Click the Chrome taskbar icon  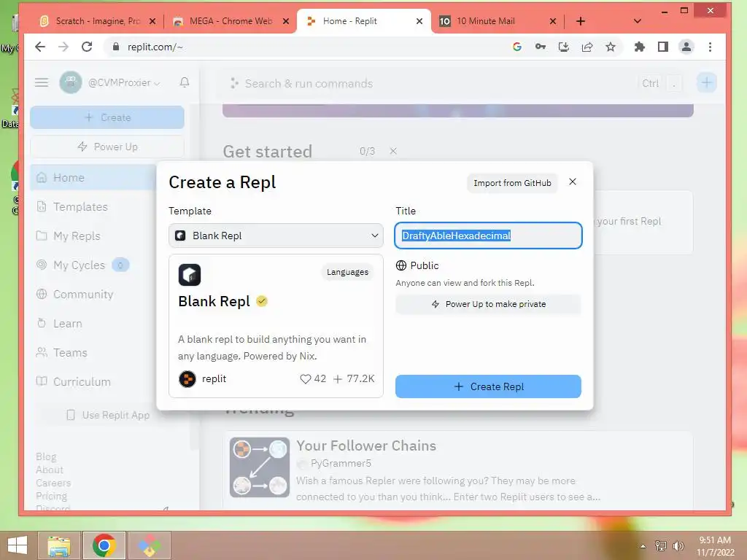(x=104, y=545)
